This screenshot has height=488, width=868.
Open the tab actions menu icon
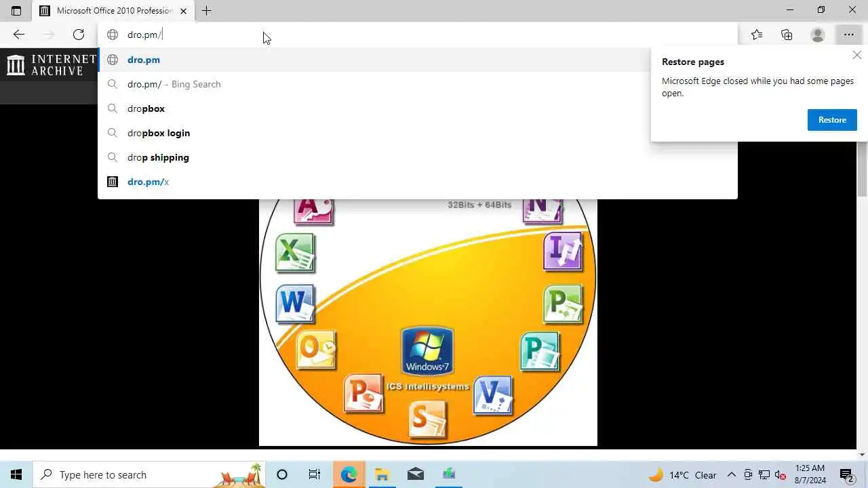coord(16,11)
